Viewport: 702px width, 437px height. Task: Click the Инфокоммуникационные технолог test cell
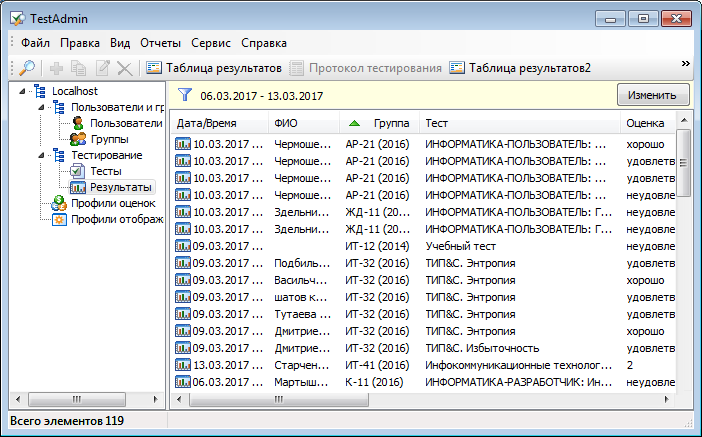click(518, 365)
